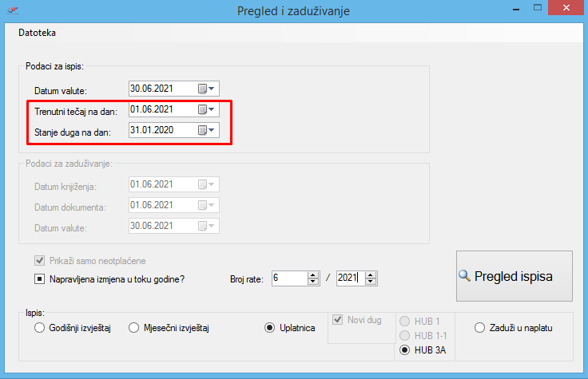The height and width of the screenshot is (379, 588).
Task: Decrease the year 2021 with down arrow
Action: point(371,282)
